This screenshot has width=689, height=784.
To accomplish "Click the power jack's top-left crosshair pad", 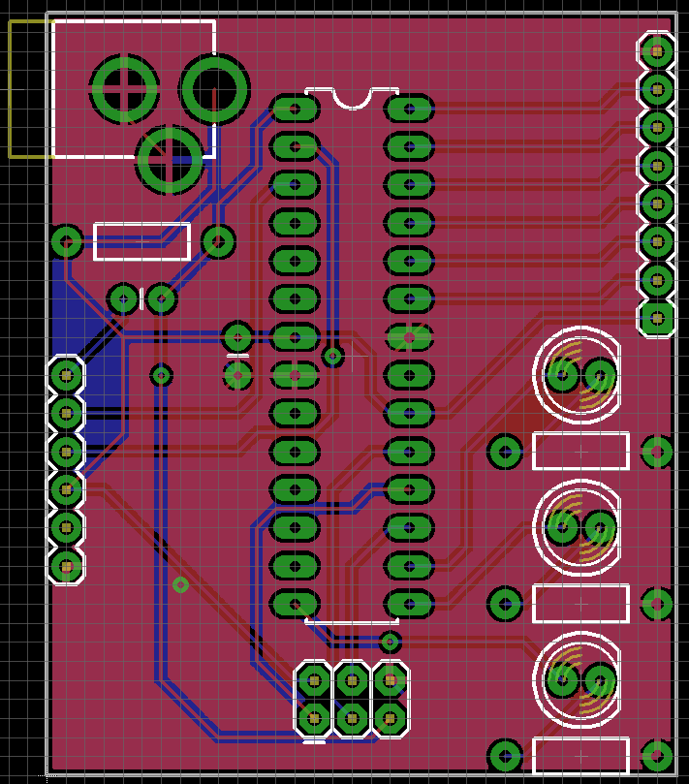I will (x=124, y=90).
